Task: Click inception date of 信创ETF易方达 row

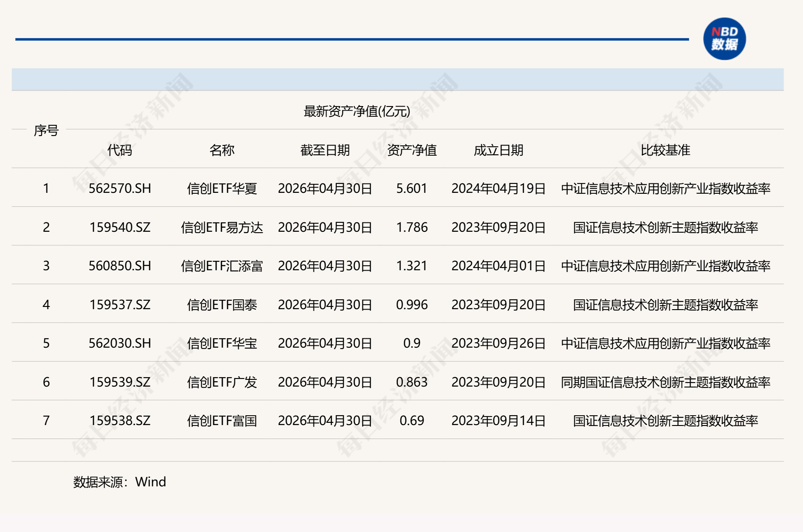Action: pyautogui.click(x=498, y=227)
